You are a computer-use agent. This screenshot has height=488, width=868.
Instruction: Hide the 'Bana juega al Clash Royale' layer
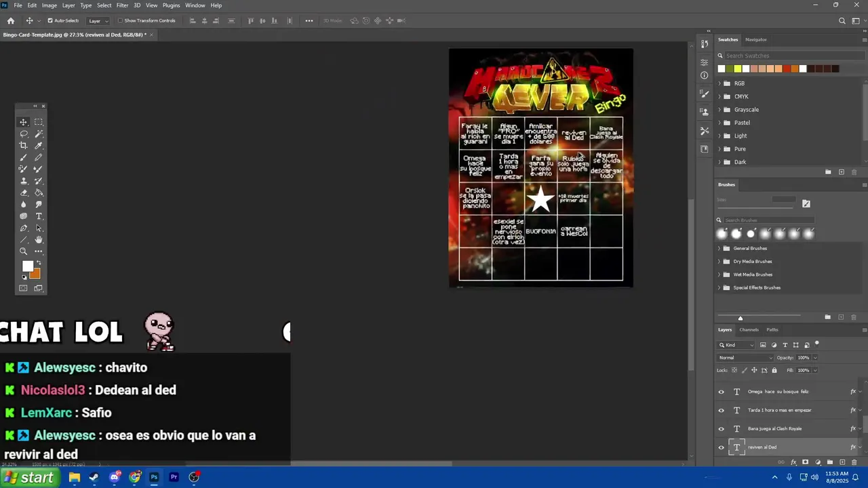tap(721, 429)
